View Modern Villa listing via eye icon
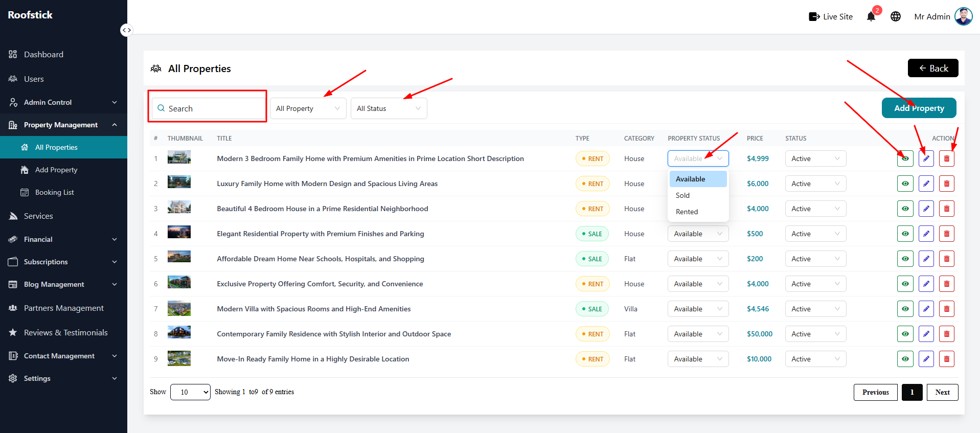980x433 pixels. [x=905, y=309]
